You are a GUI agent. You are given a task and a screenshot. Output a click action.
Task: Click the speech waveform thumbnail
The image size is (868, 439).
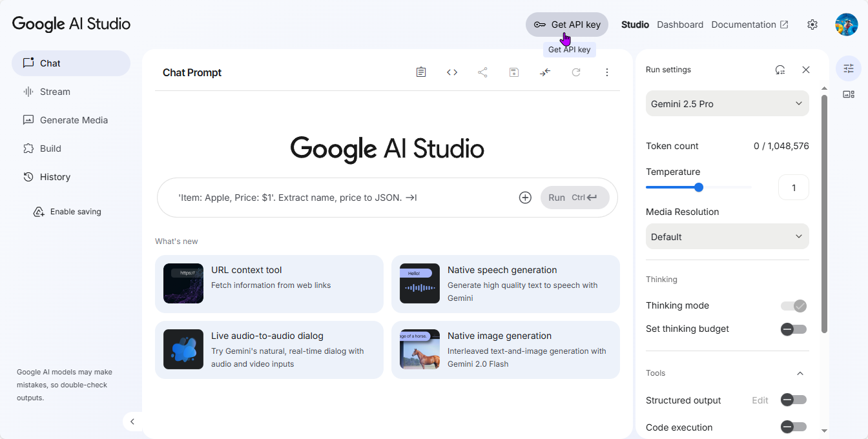coord(420,283)
